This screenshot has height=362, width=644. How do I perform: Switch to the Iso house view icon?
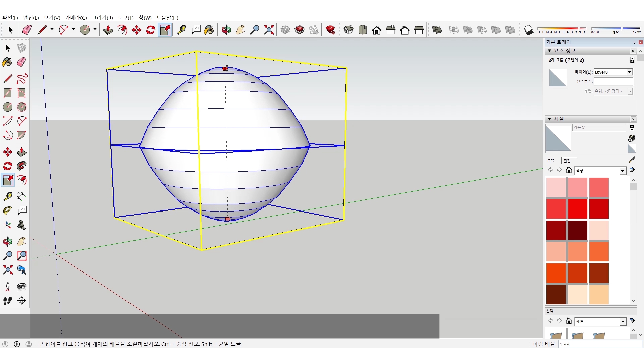pos(348,30)
